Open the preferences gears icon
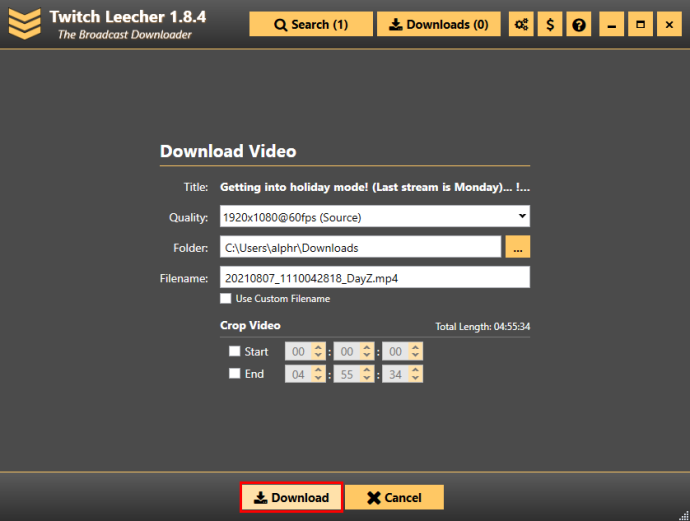690x521 pixels. [521, 24]
